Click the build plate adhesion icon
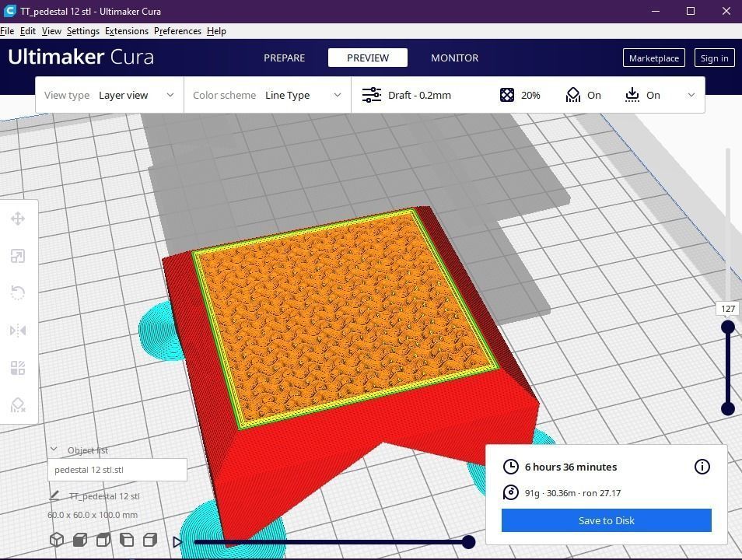 632,95
